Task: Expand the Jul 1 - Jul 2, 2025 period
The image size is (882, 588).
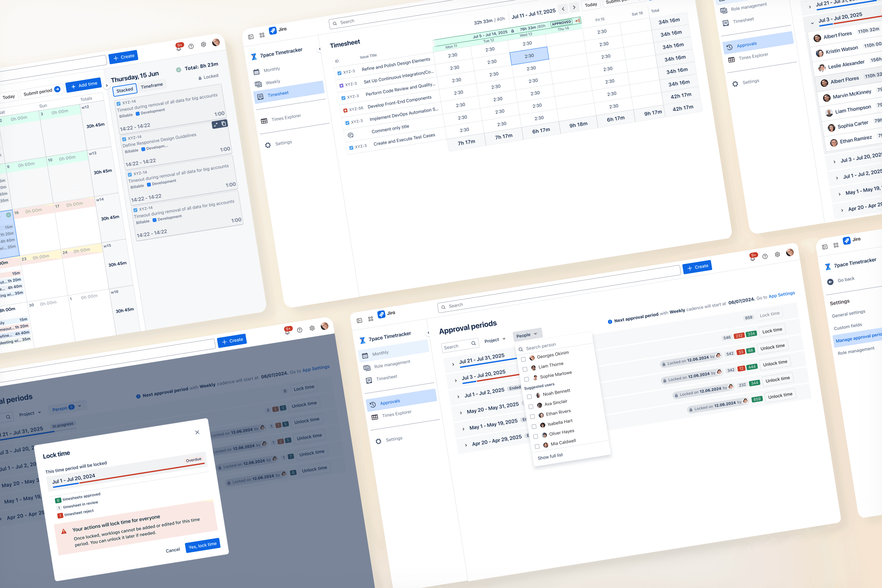Action: click(458, 396)
